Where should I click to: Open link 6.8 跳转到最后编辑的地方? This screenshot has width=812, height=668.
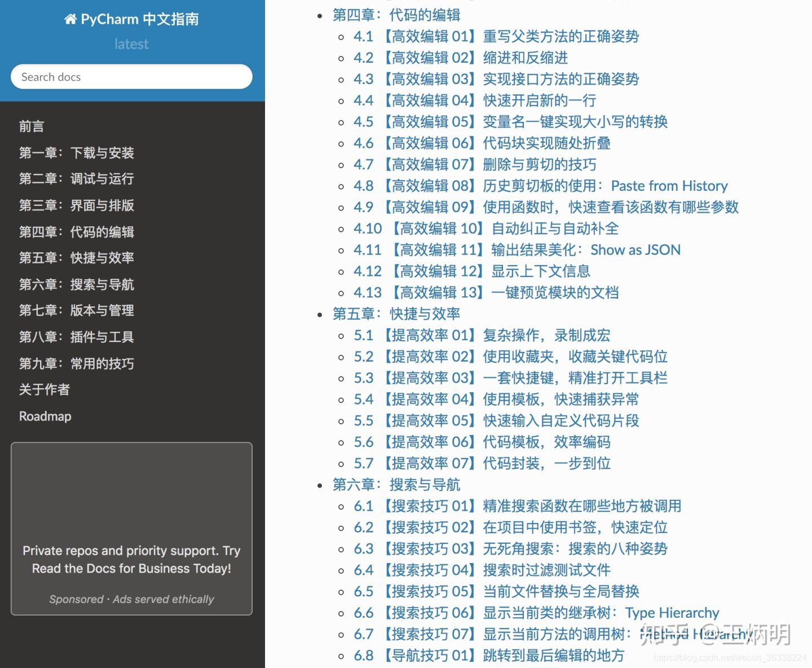489,656
